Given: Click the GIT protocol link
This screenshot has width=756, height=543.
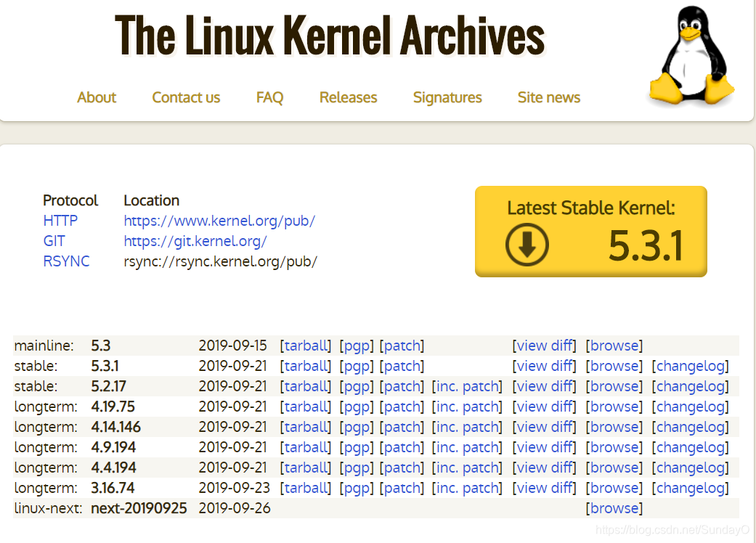Looking at the screenshot, I should [x=54, y=241].
